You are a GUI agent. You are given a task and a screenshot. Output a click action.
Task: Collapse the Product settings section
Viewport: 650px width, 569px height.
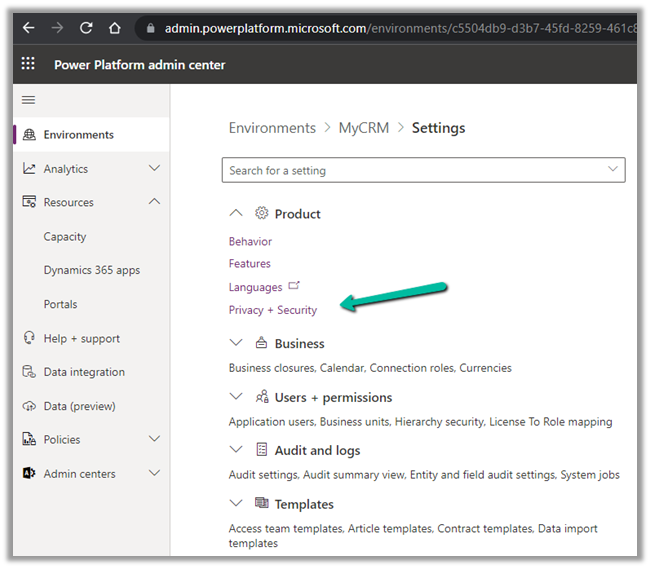[x=236, y=213]
